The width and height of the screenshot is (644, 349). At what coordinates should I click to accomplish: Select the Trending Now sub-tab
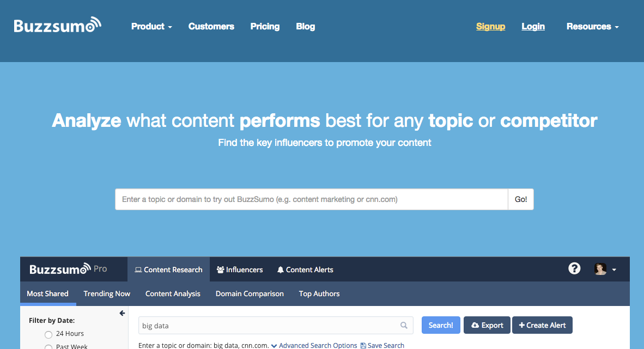point(107,293)
